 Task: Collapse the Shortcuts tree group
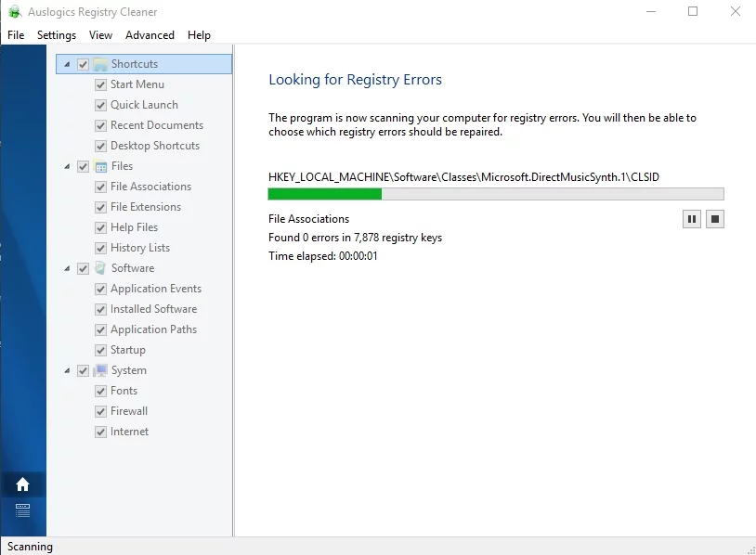click(67, 64)
